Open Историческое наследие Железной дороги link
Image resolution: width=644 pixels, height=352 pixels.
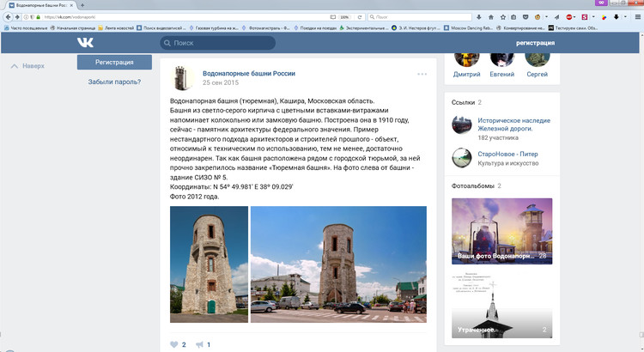tap(513, 124)
